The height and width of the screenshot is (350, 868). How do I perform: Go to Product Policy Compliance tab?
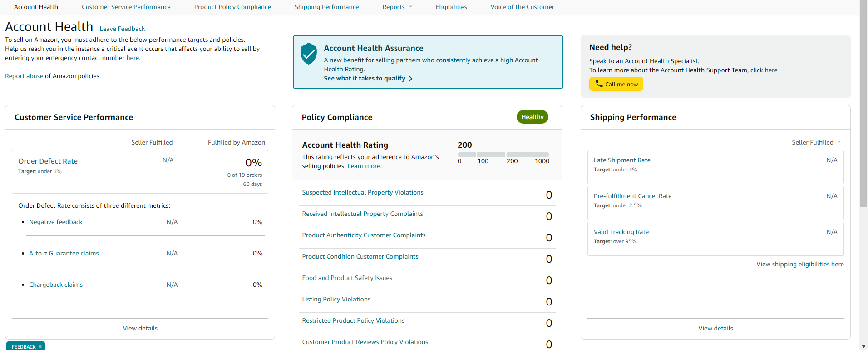pyautogui.click(x=232, y=7)
